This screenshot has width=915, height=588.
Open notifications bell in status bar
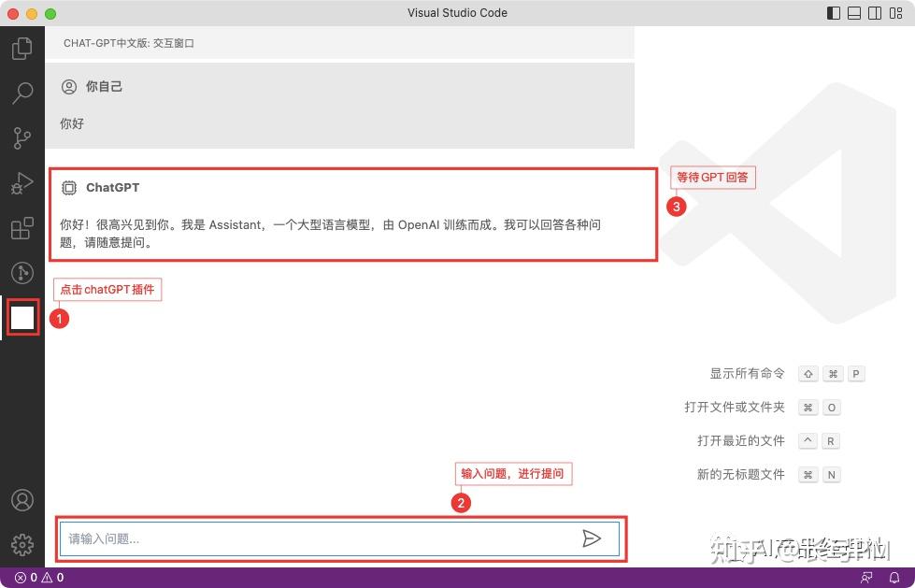(x=894, y=578)
